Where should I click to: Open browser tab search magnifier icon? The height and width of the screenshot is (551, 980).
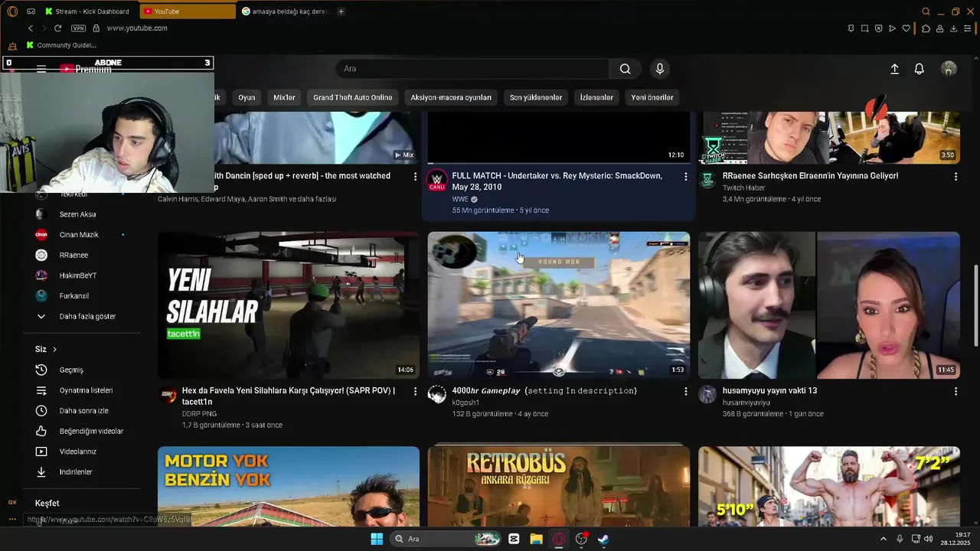pyautogui.click(x=926, y=11)
